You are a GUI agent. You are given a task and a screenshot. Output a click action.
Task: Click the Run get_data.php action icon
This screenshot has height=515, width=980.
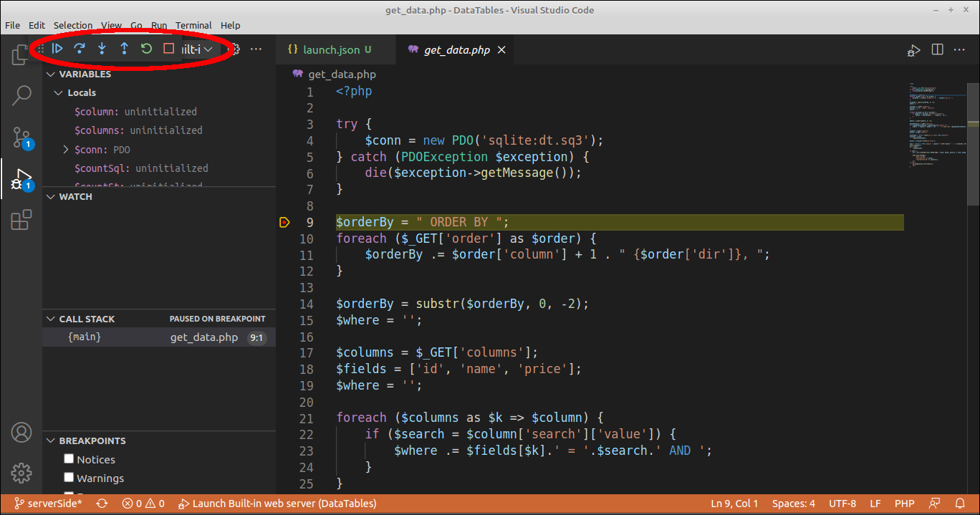tap(913, 49)
